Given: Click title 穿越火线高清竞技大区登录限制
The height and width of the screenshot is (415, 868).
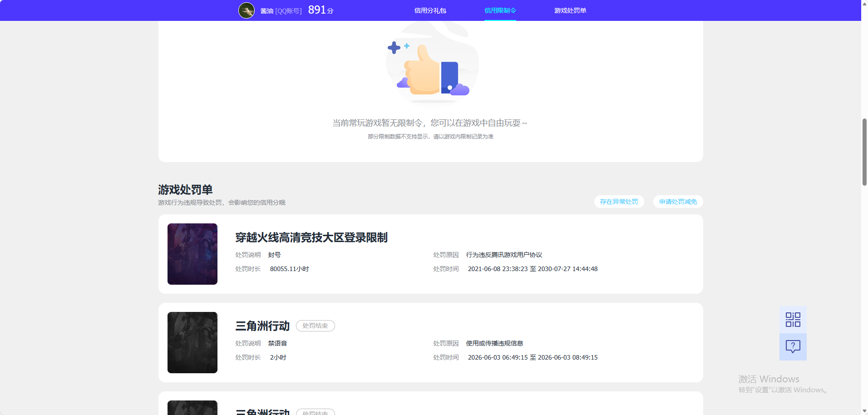Looking at the screenshot, I should point(311,237).
